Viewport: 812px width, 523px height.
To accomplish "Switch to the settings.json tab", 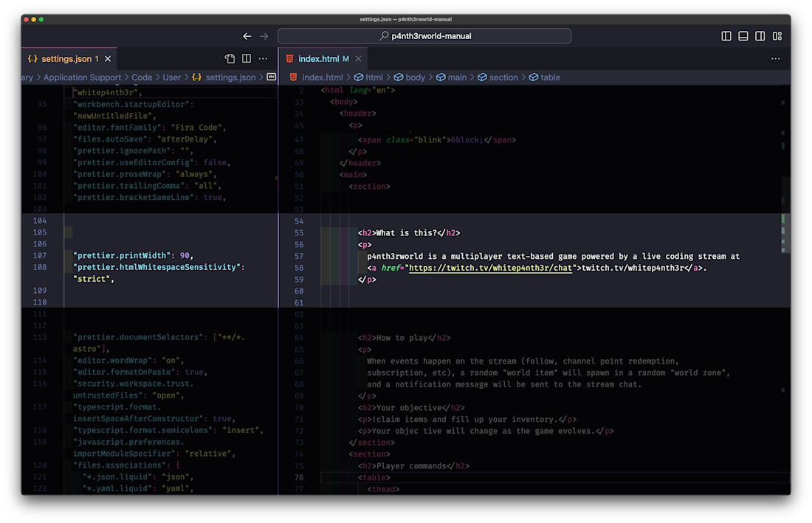I will [x=66, y=59].
